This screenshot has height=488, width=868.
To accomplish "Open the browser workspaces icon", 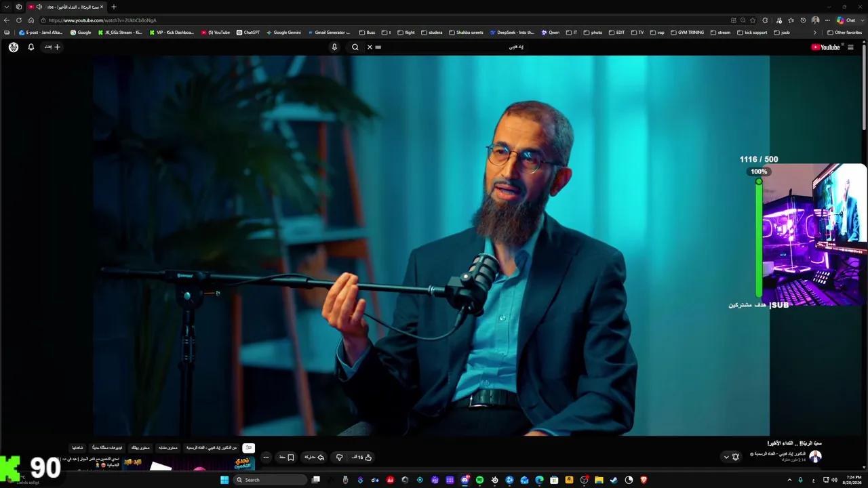I will pos(19,7).
